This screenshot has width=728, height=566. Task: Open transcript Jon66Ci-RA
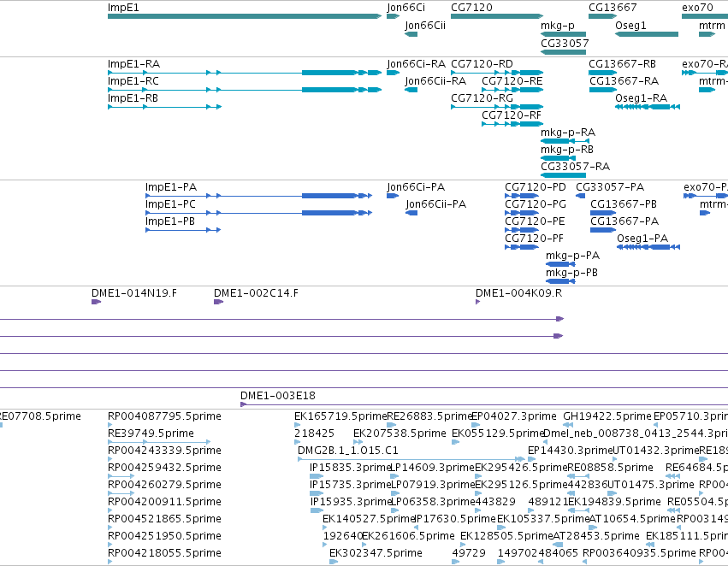coord(393,73)
